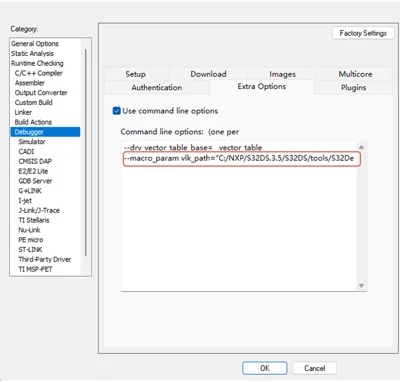Click scroll down arrow of command options box
Screen dimensions: 400x382
361,286
